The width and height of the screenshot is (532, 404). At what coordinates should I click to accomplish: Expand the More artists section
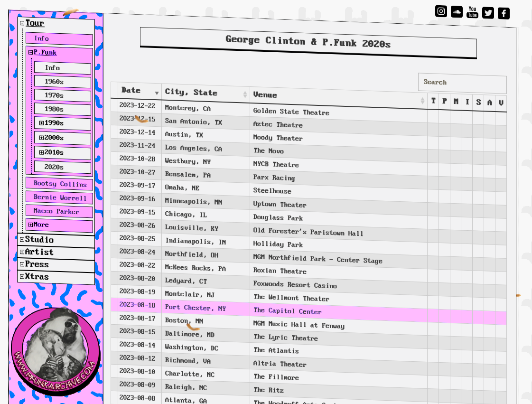pos(30,225)
